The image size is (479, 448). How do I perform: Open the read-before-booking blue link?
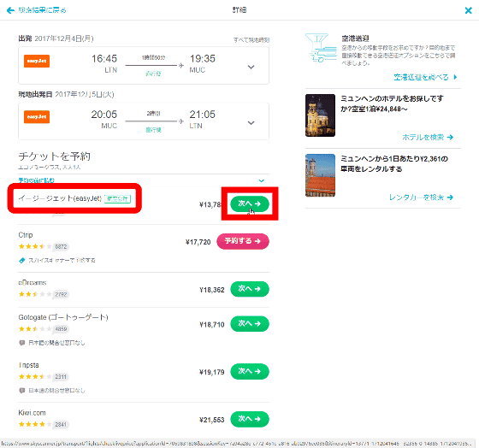click(x=36, y=180)
